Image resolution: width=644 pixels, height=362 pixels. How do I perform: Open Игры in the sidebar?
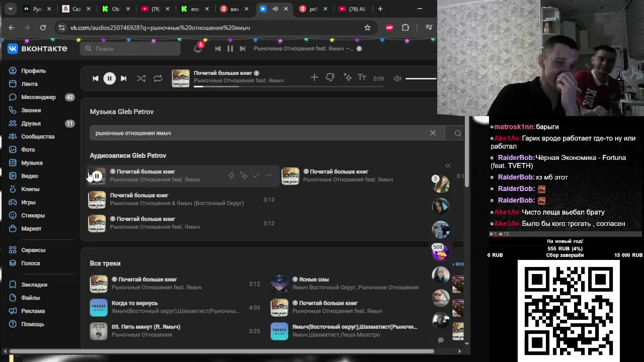click(x=28, y=202)
